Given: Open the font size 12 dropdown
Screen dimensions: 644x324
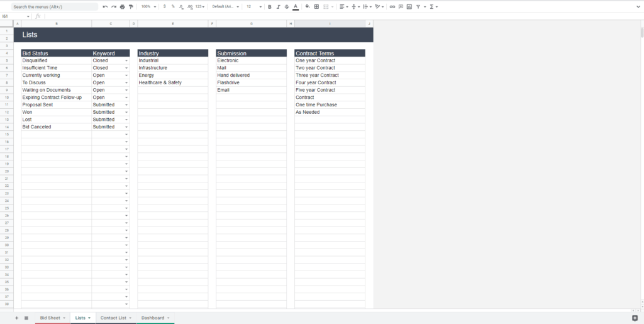Looking at the screenshot, I should 254,7.
